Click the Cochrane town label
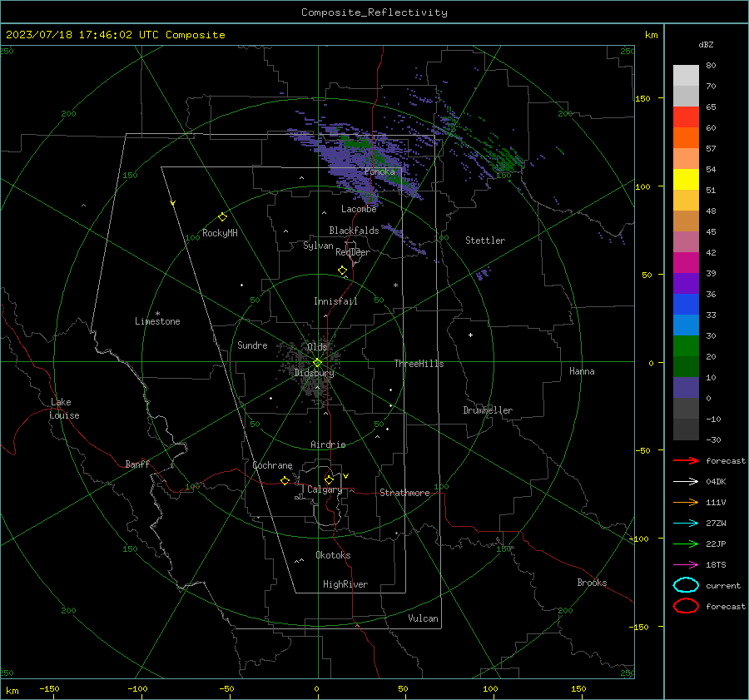The width and height of the screenshot is (749, 700). 272,465
